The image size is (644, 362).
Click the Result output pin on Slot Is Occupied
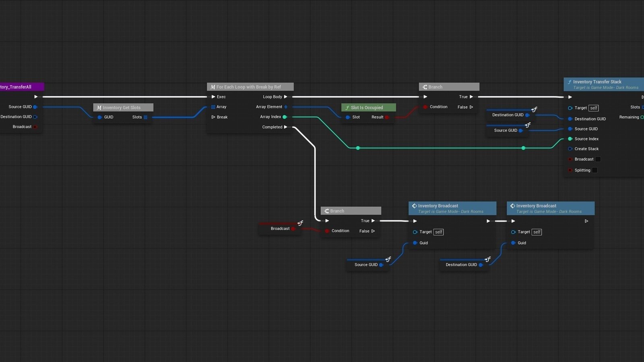pos(387,117)
